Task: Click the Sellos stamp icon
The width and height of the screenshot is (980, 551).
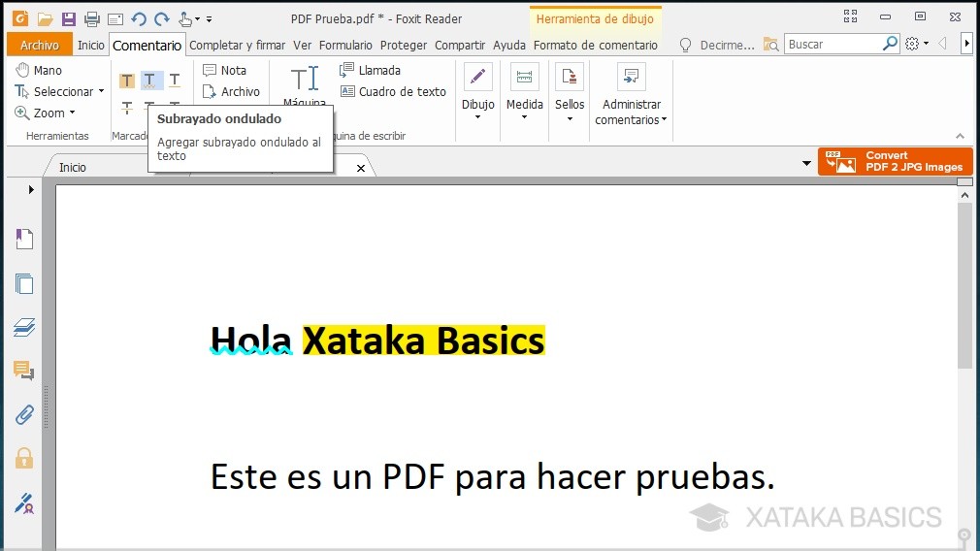Action: point(570,77)
